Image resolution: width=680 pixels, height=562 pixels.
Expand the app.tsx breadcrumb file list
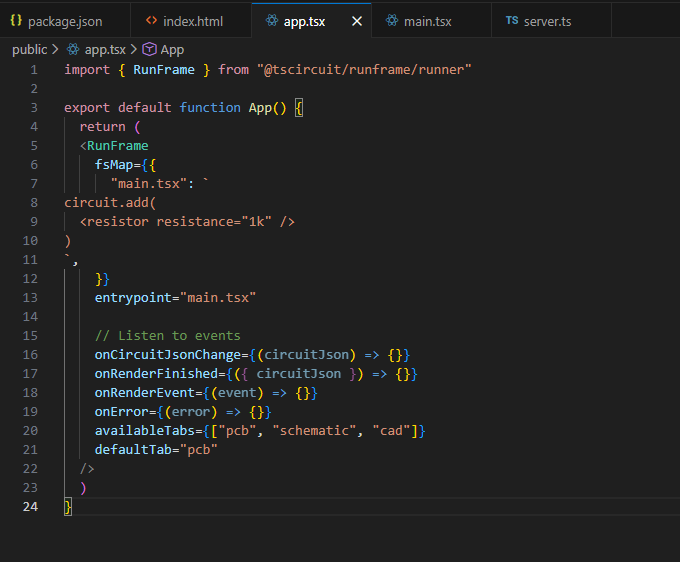105,49
